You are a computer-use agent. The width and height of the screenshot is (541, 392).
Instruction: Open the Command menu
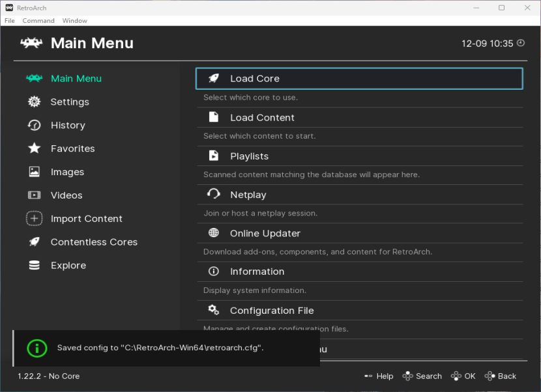tap(38, 21)
